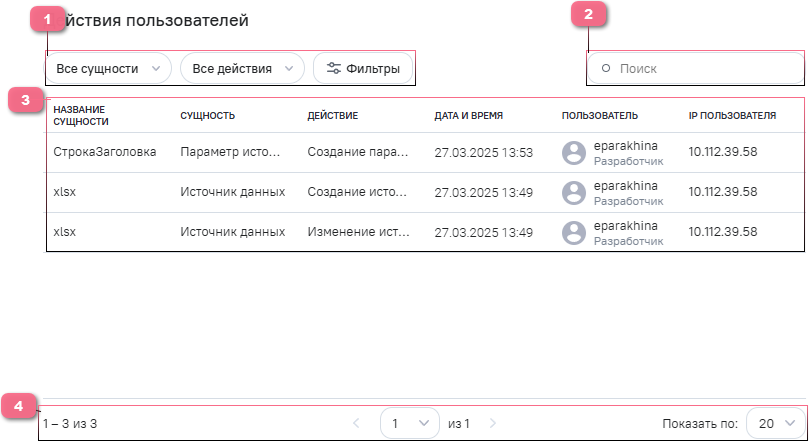The height and width of the screenshot is (443, 809).
Task: Click the Сущность column header
Action: point(207,116)
